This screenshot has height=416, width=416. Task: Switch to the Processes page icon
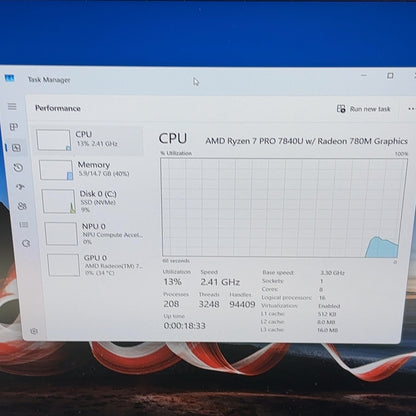[x=14, y=127]
